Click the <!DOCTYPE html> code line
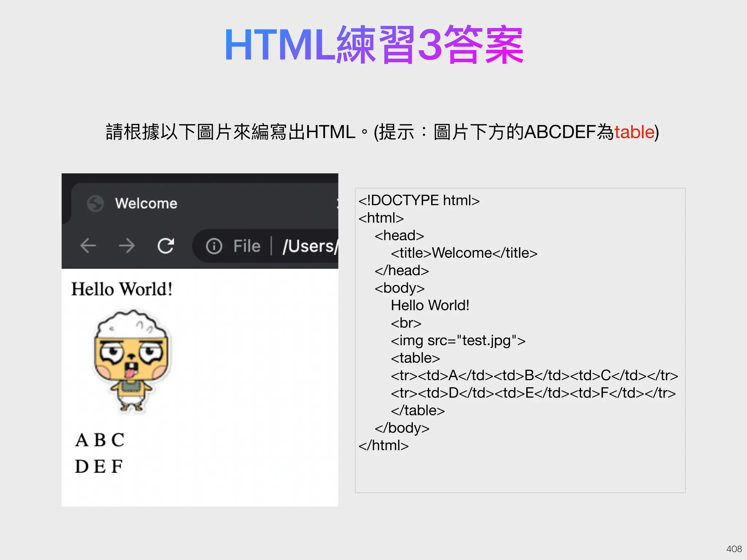This screenshot has width=747, height=560. coord(419,201)
